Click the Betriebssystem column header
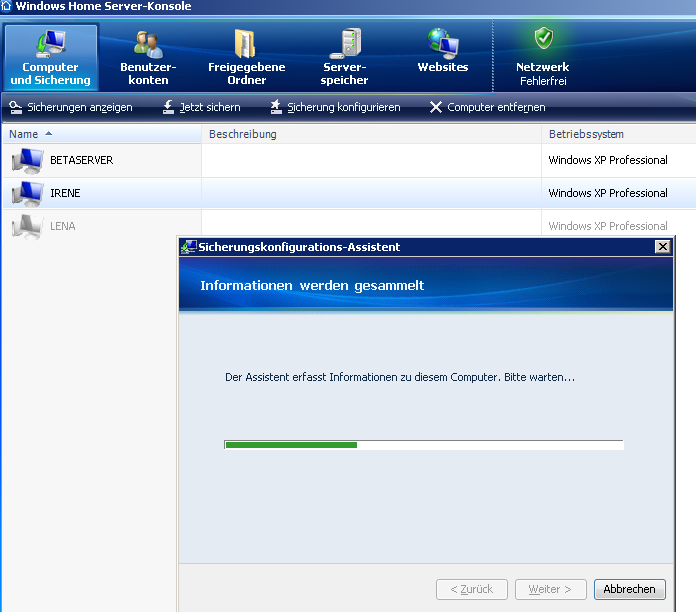This screenshot has width=696, height=612. (619, 134)
